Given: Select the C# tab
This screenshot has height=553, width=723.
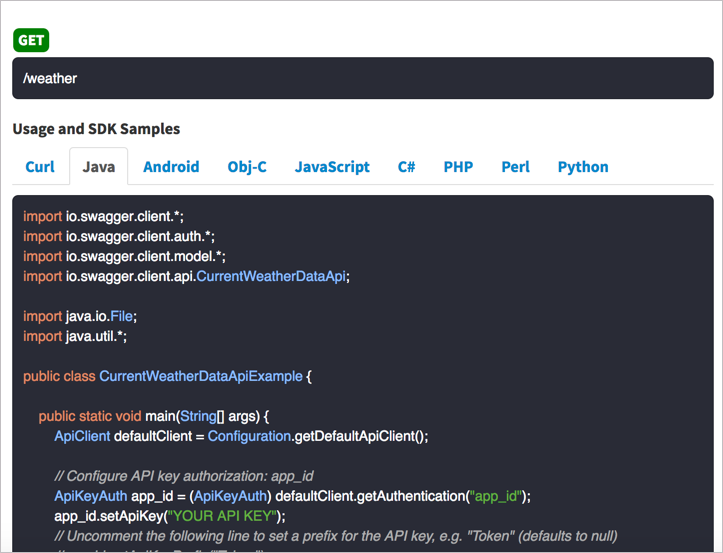Looking at the screenshot, I should pyautogui.click(x=406, y=167).
